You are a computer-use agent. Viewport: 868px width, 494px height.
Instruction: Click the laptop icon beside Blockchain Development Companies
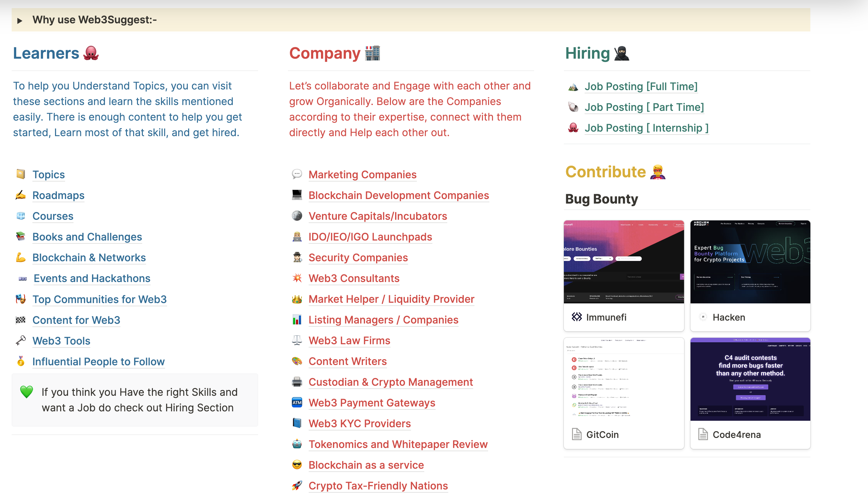point(297,195)
